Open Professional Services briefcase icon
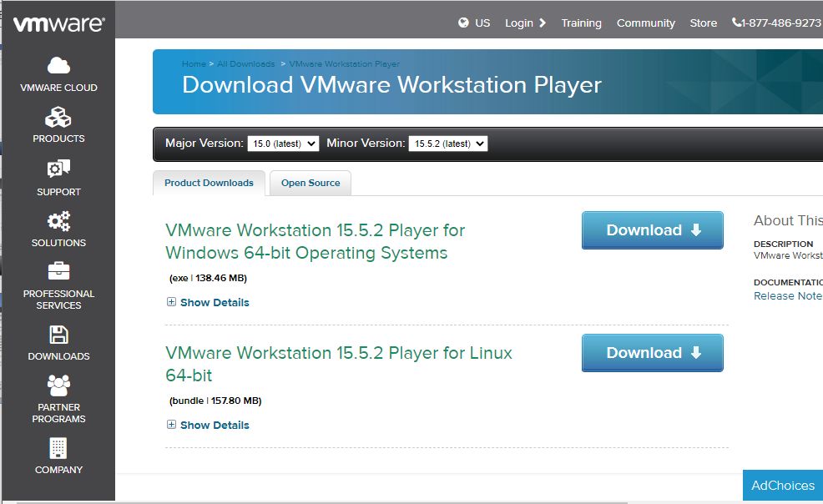This screenshot has width=823, height=504. tap(58, 271)
